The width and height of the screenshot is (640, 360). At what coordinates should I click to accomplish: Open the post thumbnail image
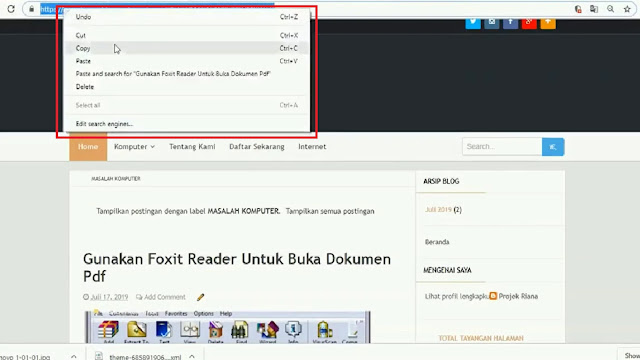228,327
